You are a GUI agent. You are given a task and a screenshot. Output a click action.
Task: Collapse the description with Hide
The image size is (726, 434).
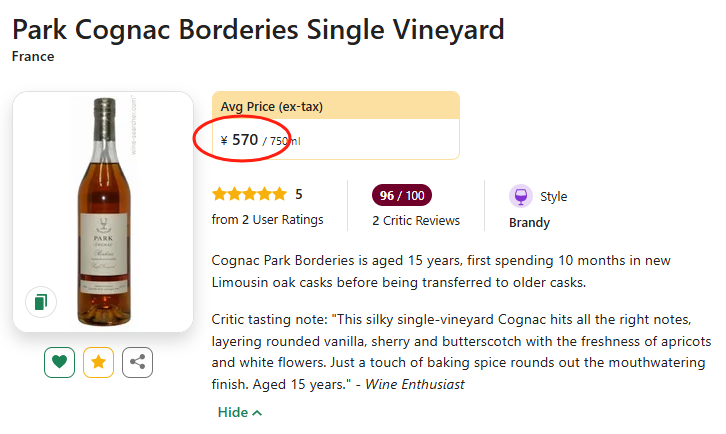coord(240,412)
